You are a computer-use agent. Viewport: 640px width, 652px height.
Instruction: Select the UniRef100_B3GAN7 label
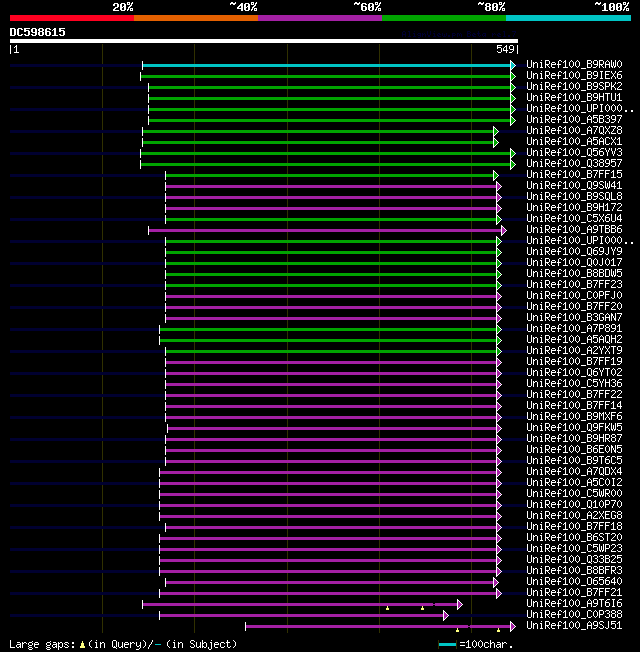coord(574,317)
